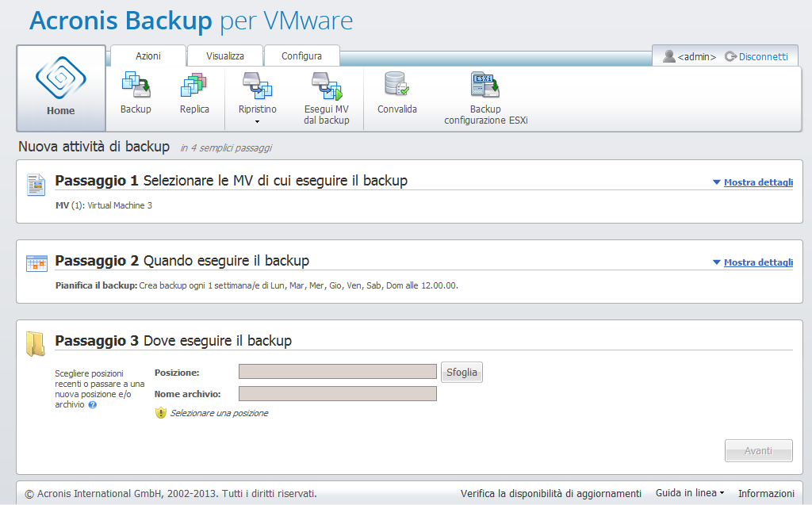Click the Passaggio 2 calendar icon
This screenshot has width=812, height=505.
pos(36,263)
